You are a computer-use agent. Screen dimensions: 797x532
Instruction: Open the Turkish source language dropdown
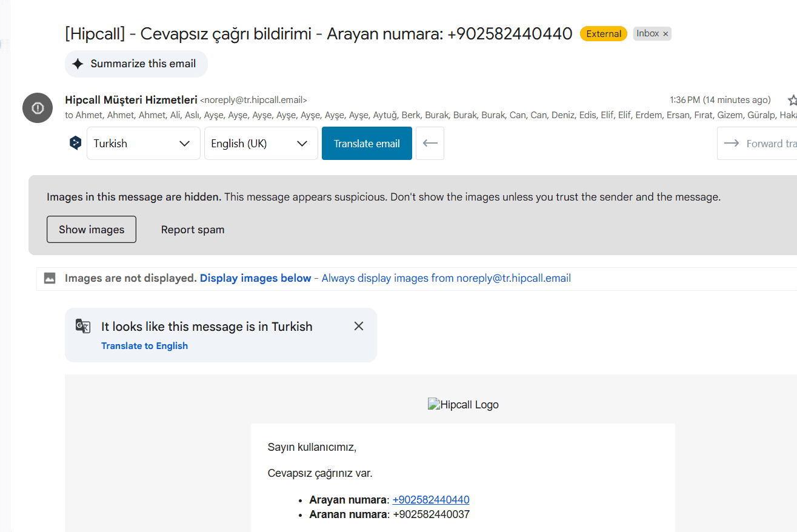pos(143,144)
